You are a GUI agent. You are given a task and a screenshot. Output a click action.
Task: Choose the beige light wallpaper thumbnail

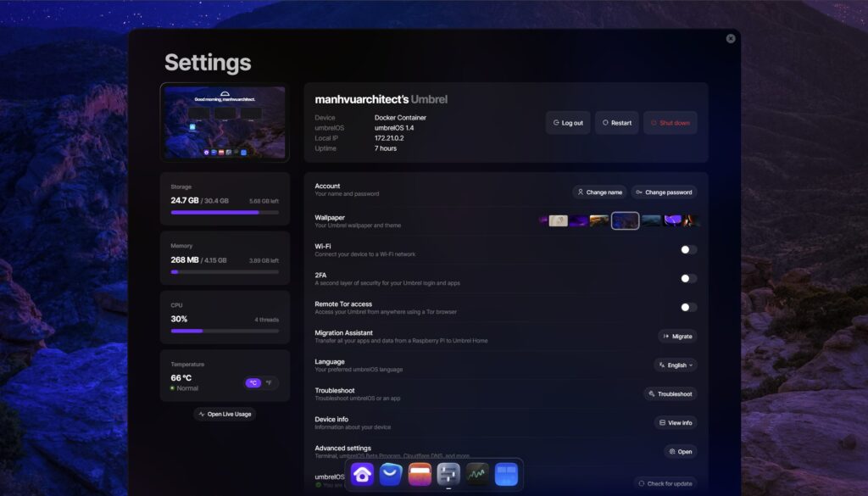click(x=558, y=220)
